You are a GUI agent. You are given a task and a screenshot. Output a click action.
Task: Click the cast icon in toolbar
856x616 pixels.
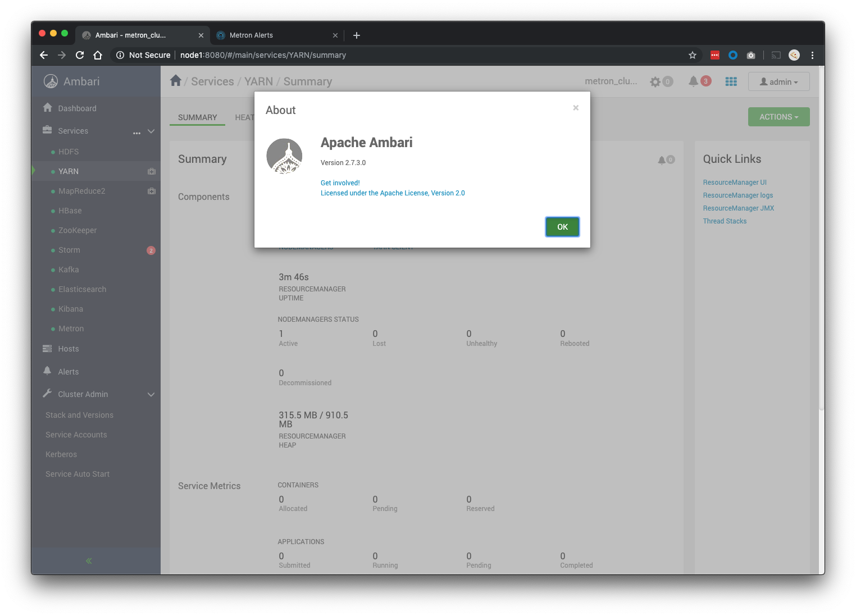776,55
